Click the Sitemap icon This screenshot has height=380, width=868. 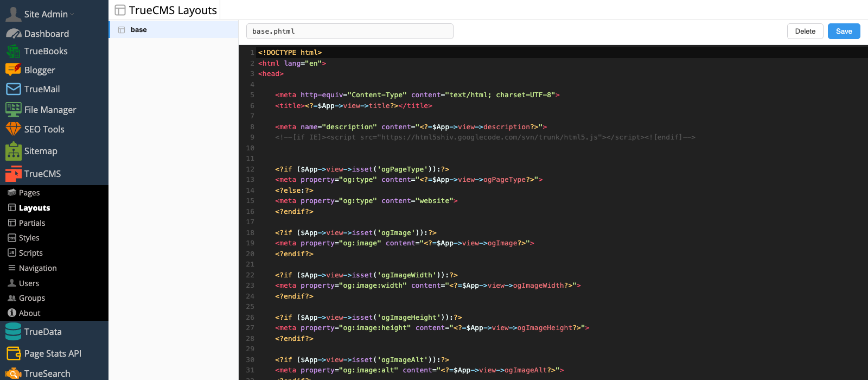[x=13, y=151]
